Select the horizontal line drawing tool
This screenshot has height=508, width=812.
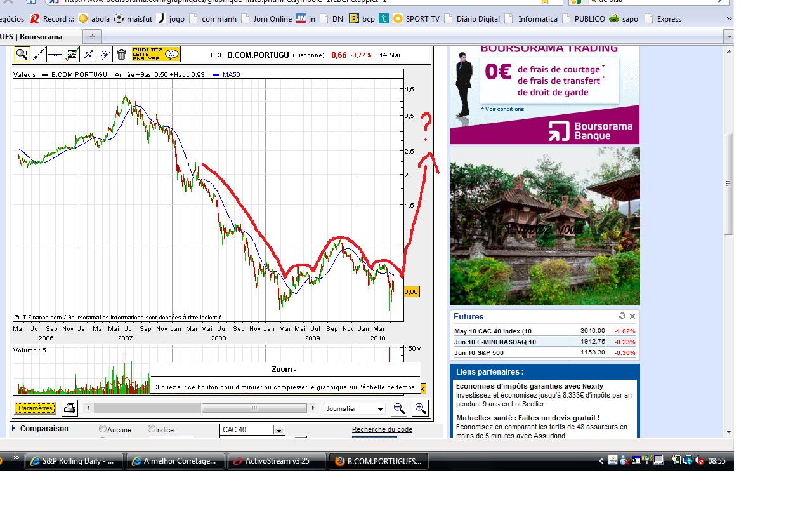pyautogui.click(x=55, y=54)
